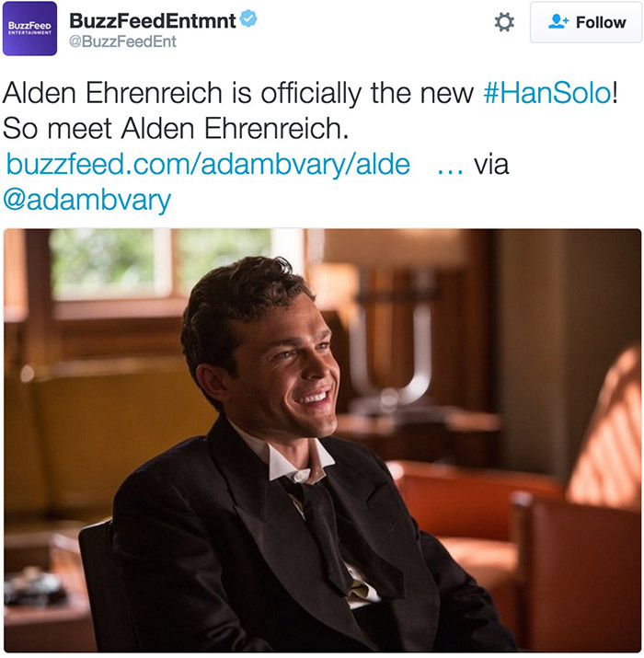
Task: Click "Alden Ehrenreich is officially" tweet text
Action: point(181,93)
